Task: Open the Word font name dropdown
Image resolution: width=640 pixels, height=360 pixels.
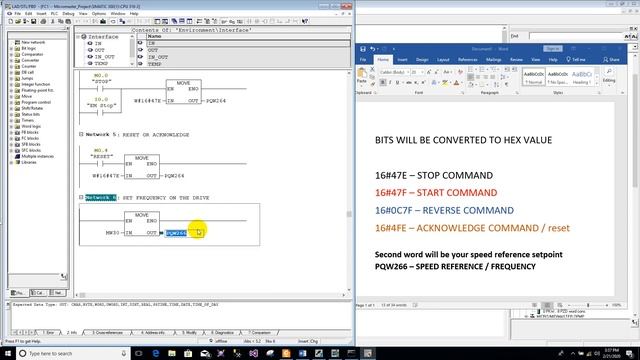Action: (x=408, y=72)
